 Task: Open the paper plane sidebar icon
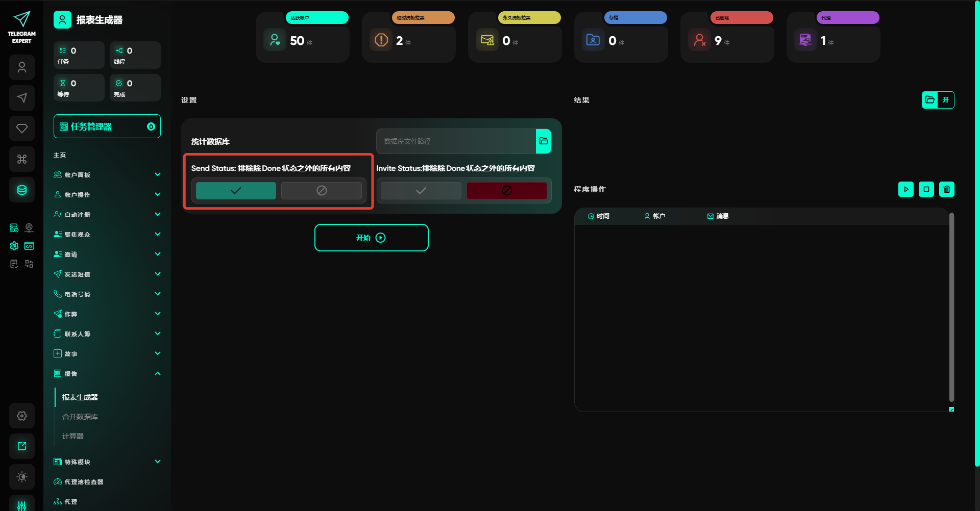(22, 98)
